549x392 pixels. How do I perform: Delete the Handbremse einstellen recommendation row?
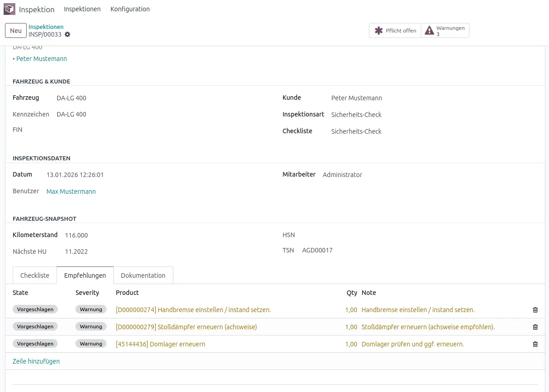[535, 310]
